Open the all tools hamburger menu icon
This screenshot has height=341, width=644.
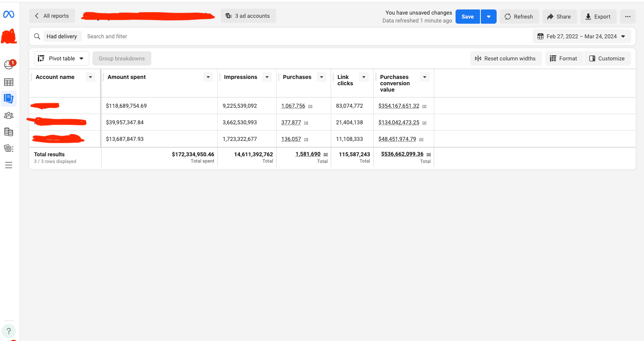coord(9,165)
